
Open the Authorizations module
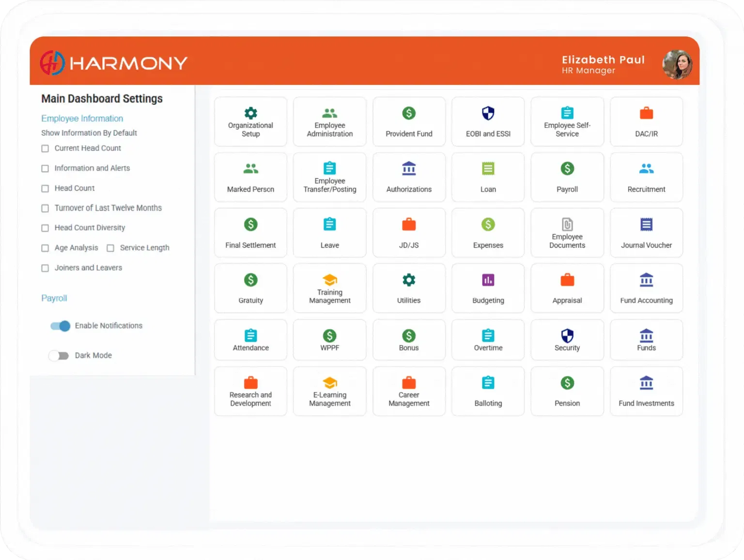tap(409, 177)
